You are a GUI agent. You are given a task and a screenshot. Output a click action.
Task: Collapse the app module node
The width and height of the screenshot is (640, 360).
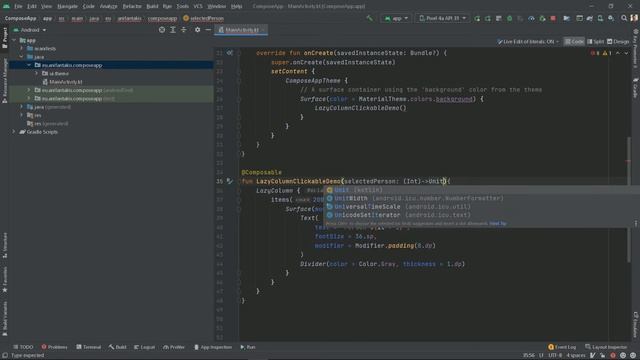click(x=14, y=40)
